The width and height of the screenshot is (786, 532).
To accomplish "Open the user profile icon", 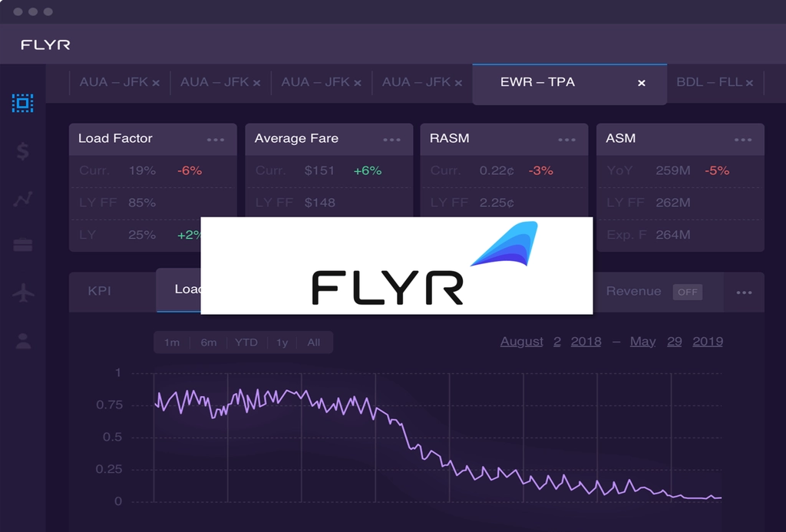I will point(23,341).
